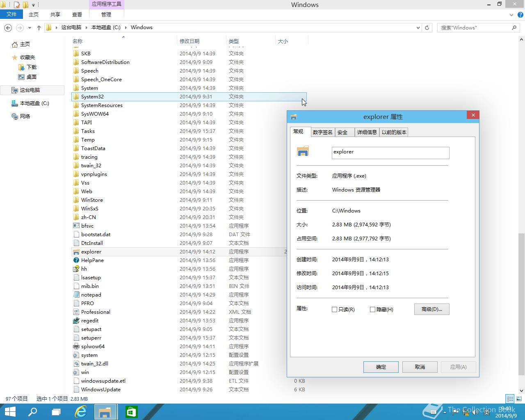Image resolution: width=525 pixels, height=420 pixels.
Task: Open 下载 folder in navigation pane
Action: 32,67
